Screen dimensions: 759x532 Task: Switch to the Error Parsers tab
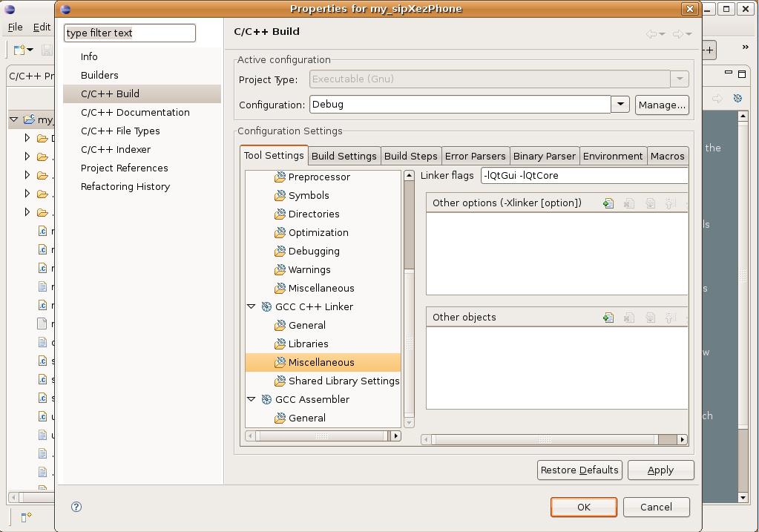tap(476, 156)
